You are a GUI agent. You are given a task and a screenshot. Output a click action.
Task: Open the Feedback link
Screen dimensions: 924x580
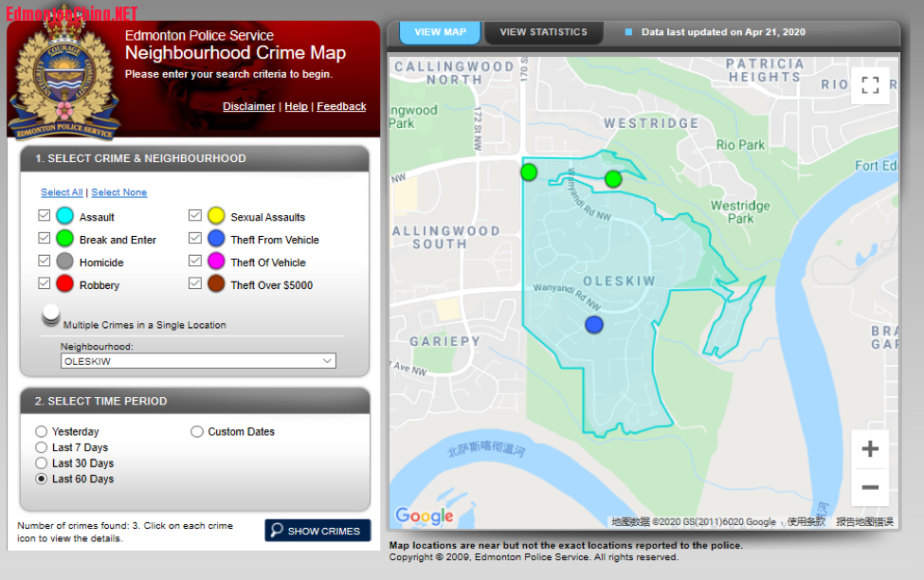tap(341, 107)
